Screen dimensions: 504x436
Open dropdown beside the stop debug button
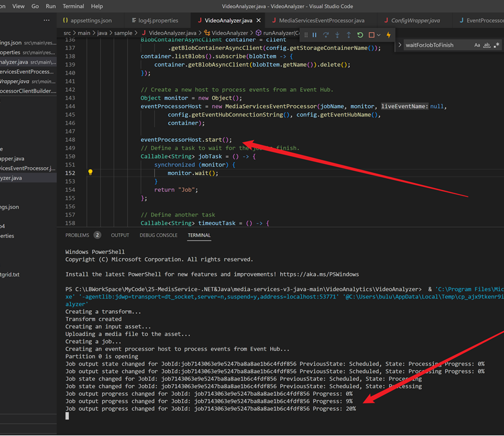pos(379,35)
